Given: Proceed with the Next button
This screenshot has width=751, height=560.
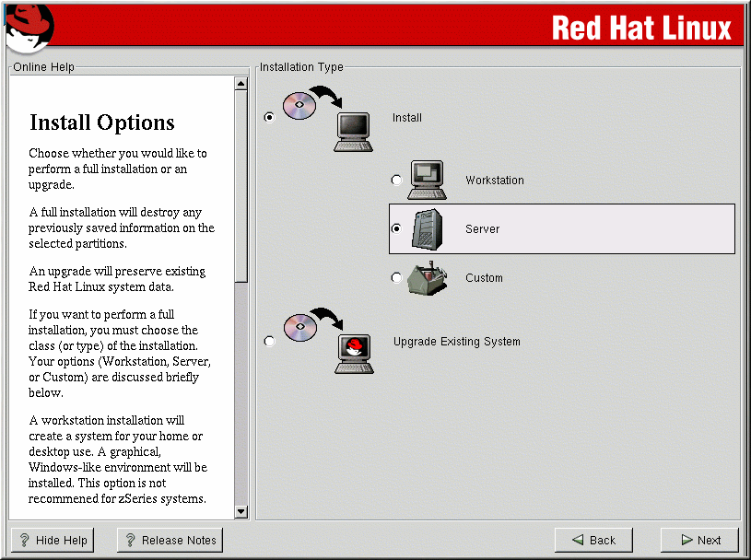Looking at the screenshot, I should [699, 540].
